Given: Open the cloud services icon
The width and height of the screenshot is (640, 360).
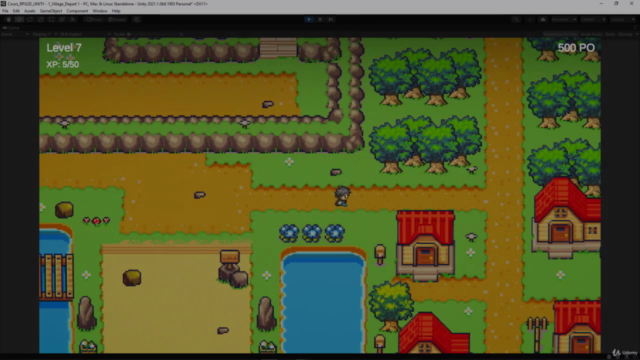Looking at the screenshot, I should tap(543, 19).
